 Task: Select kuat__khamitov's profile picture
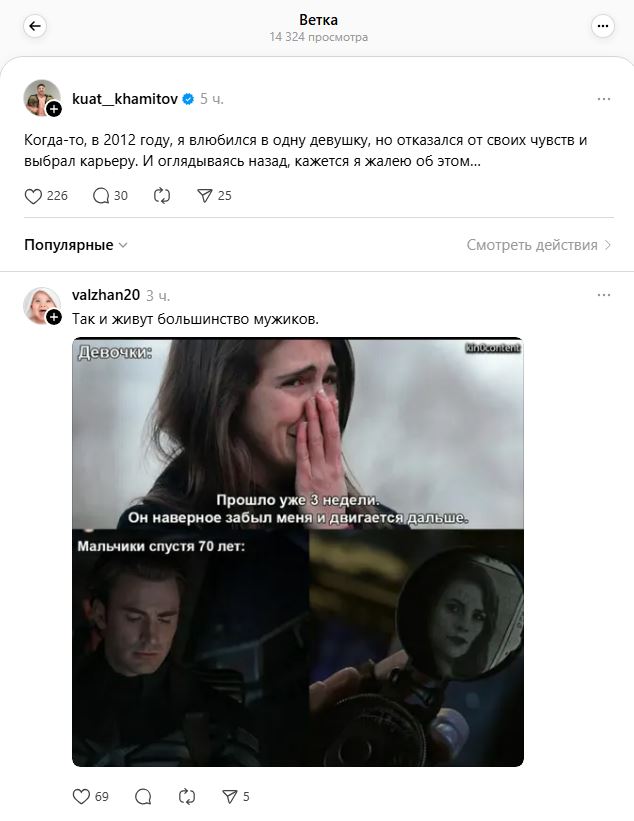coord(42,97)
